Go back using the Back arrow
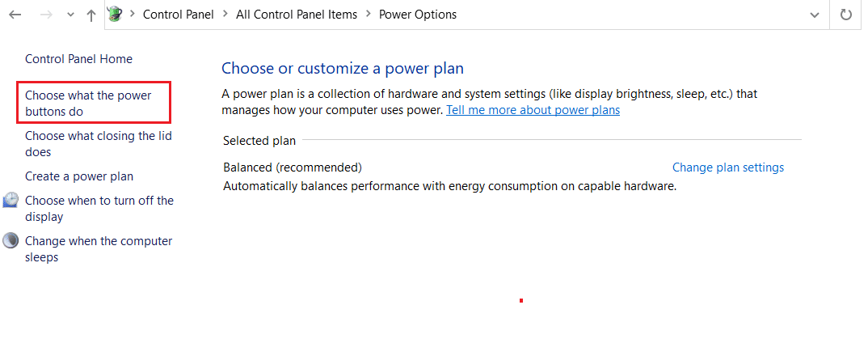This screenshot has width=868, height=356. coord(15,15)
